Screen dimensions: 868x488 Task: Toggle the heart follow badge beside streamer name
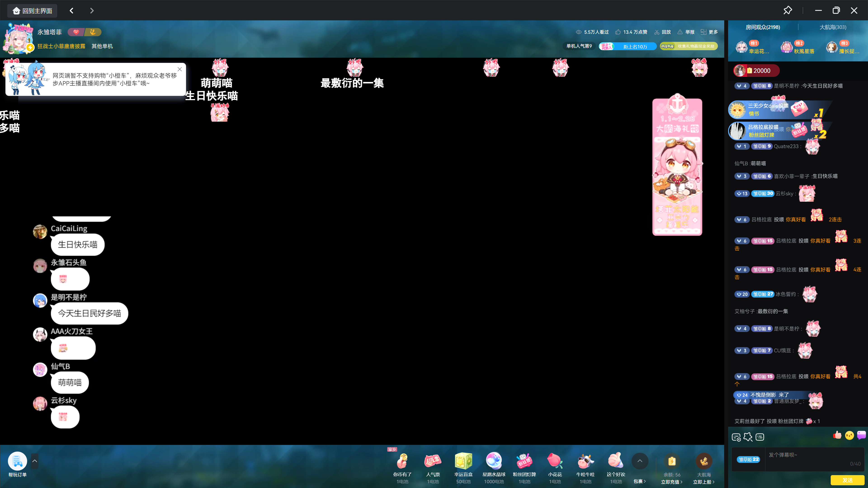76,32
